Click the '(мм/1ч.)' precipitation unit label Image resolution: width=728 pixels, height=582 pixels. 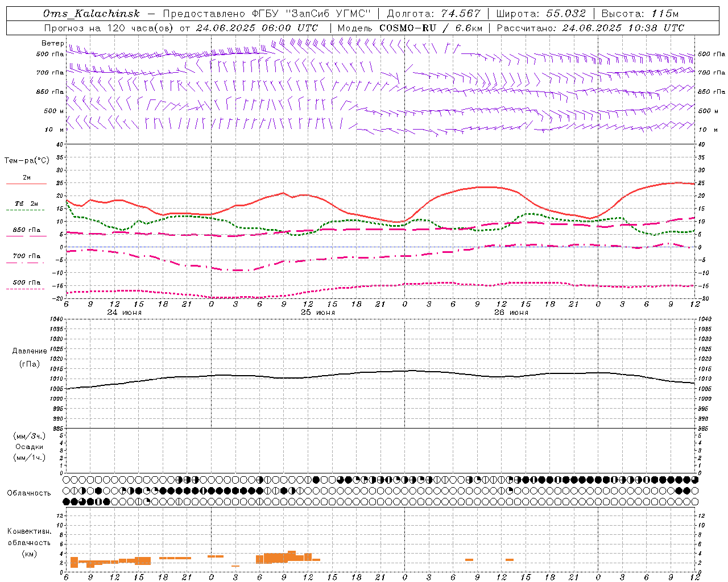coord(30,458)
